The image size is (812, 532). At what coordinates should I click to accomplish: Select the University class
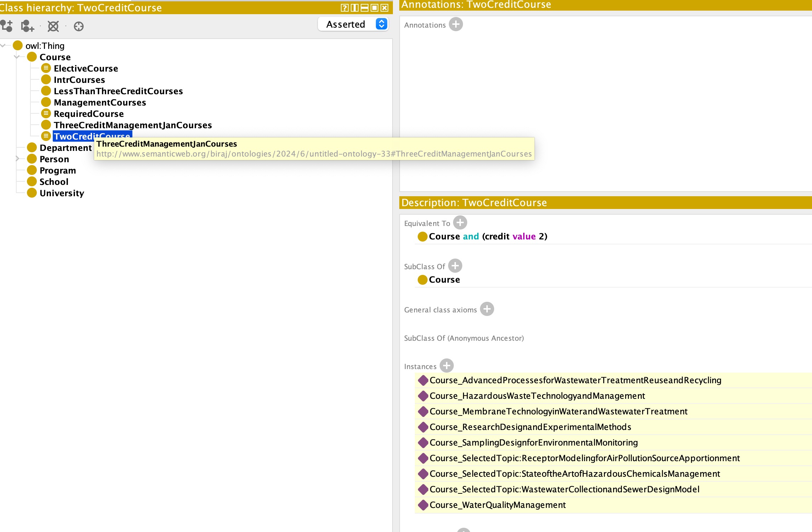click(62, 193)
